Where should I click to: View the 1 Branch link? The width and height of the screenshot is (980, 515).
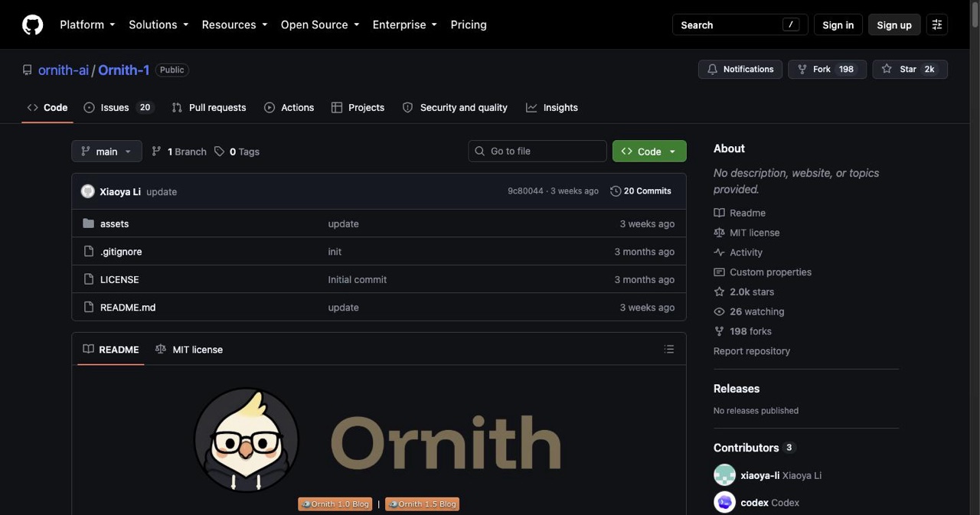tap(179, 152)
